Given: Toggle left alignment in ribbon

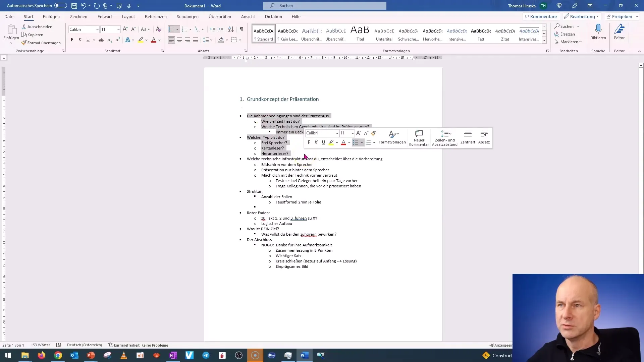Looking at the screenshot, I should [x=171, y=40].
